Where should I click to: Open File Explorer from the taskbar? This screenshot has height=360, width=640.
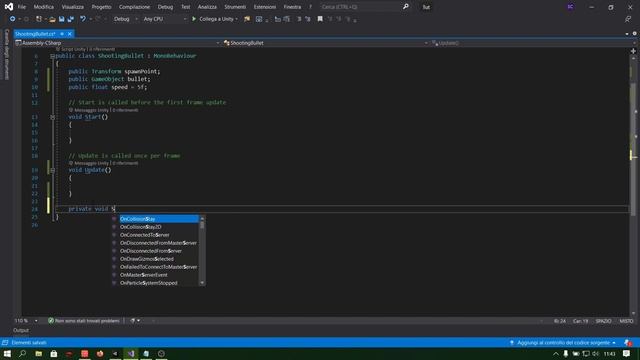[38, 353]
